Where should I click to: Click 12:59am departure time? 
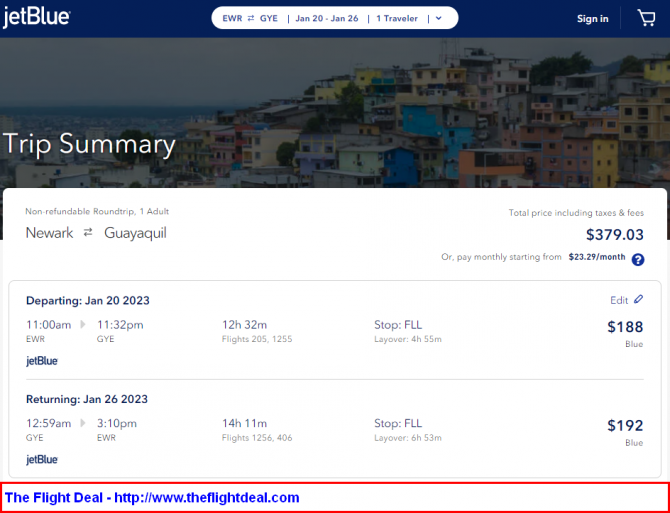[49, 424]
